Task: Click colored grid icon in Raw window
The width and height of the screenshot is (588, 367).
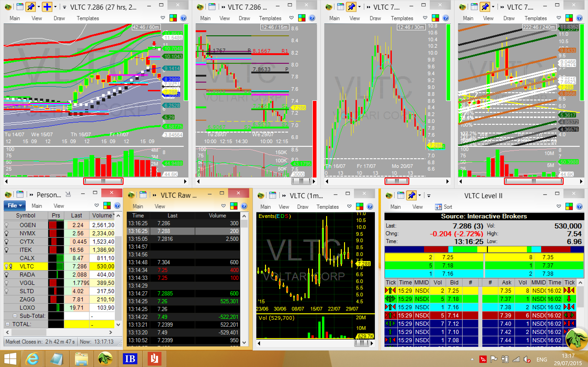Action: pyautogui.click(x=234, y=206)
